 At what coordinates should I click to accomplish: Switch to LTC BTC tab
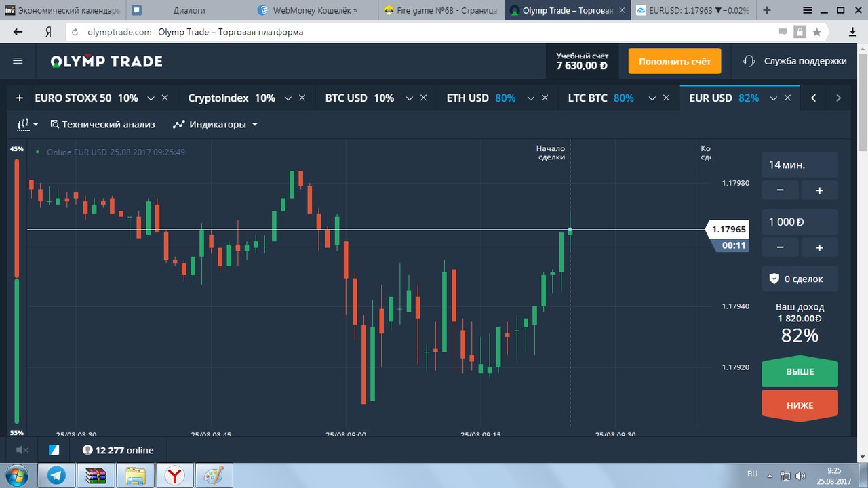[601, 98]
